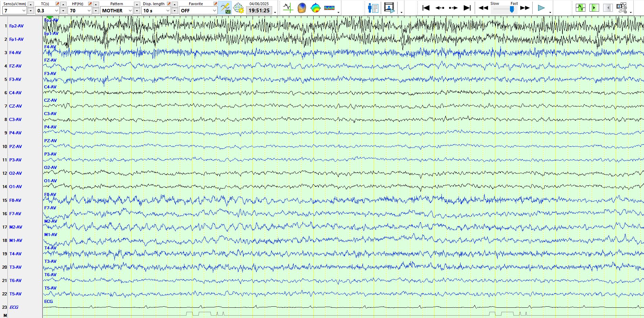This screenshot has width=644, height=318.
Task: Expand the Pattern MOTHER dropdown
Action: (130, 11)
